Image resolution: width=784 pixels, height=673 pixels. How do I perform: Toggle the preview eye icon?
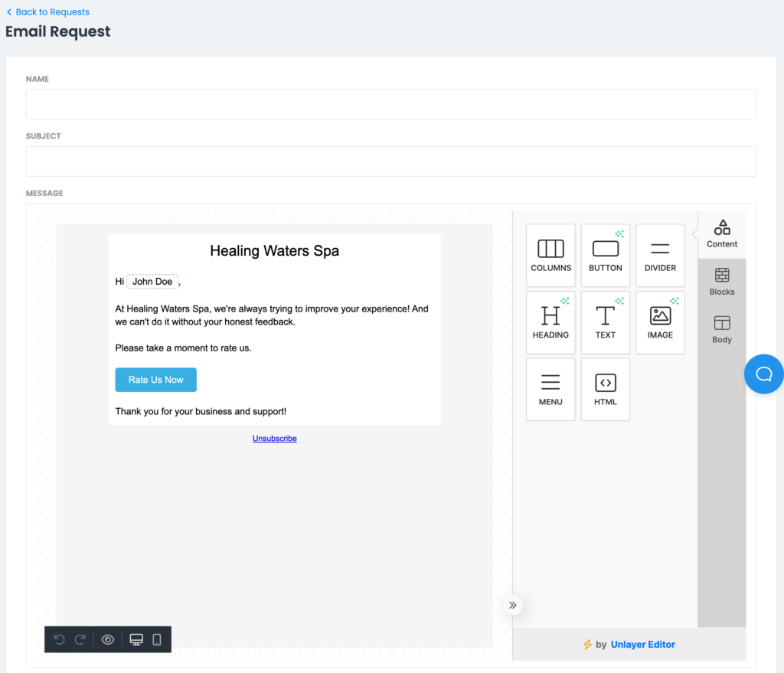click(107, 639)
